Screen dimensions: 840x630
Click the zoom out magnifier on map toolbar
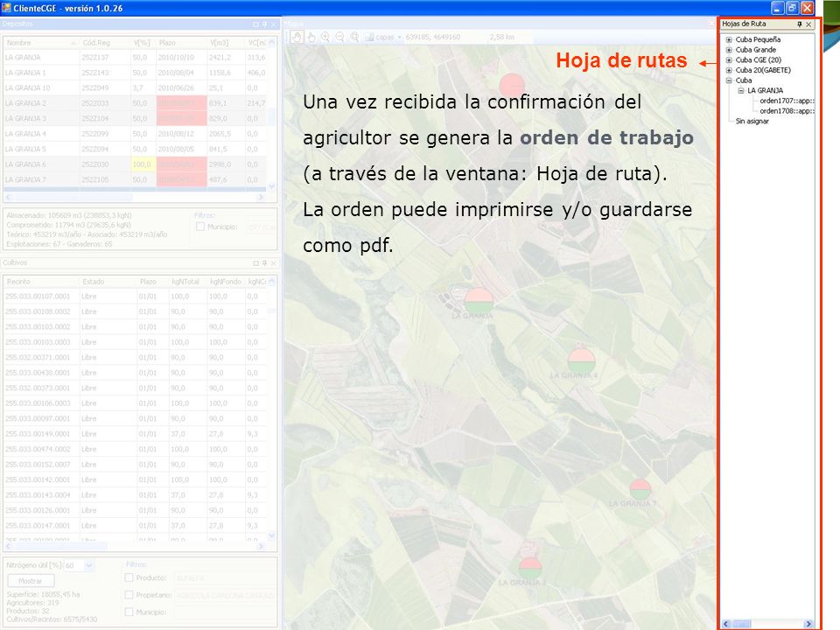click(x=339, y=37)
